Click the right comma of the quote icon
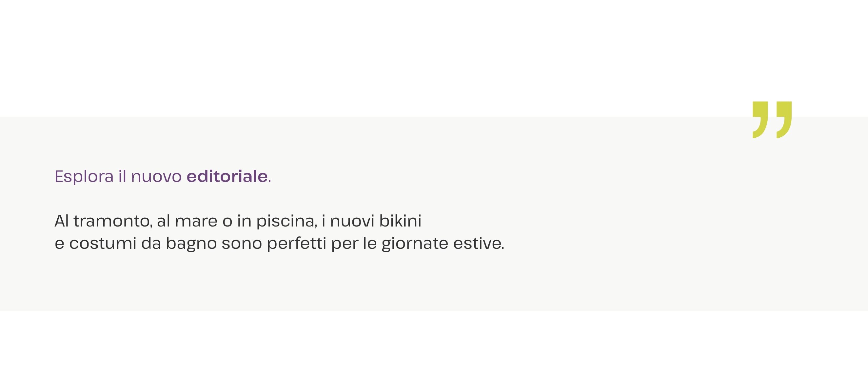This screenshot has width=868, height=375. [784, 118]
